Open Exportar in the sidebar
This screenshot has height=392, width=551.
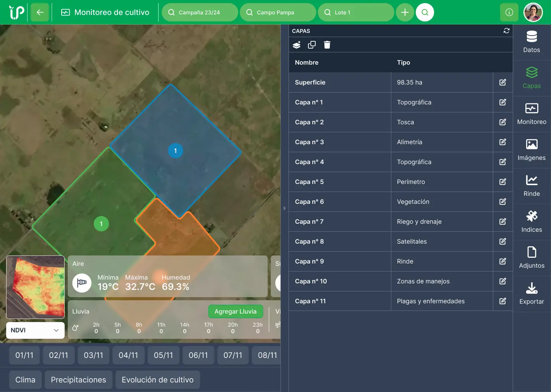point(532,294)
